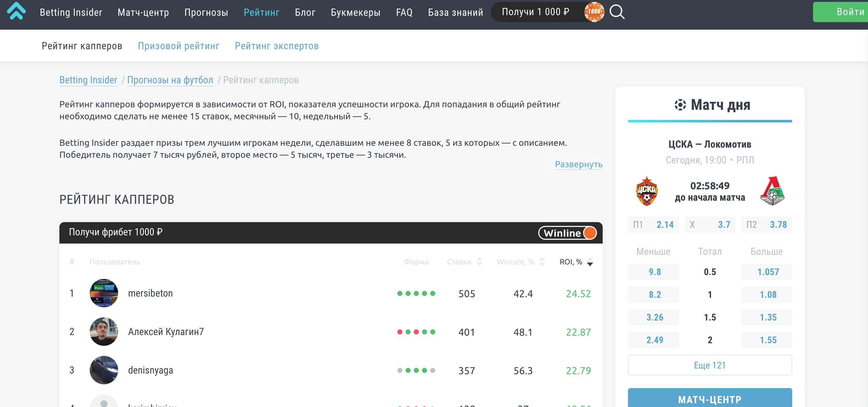
Task: Click the ЦСКА — Локомотив match title
Action: pyautogui.click(x=710, y=144)
